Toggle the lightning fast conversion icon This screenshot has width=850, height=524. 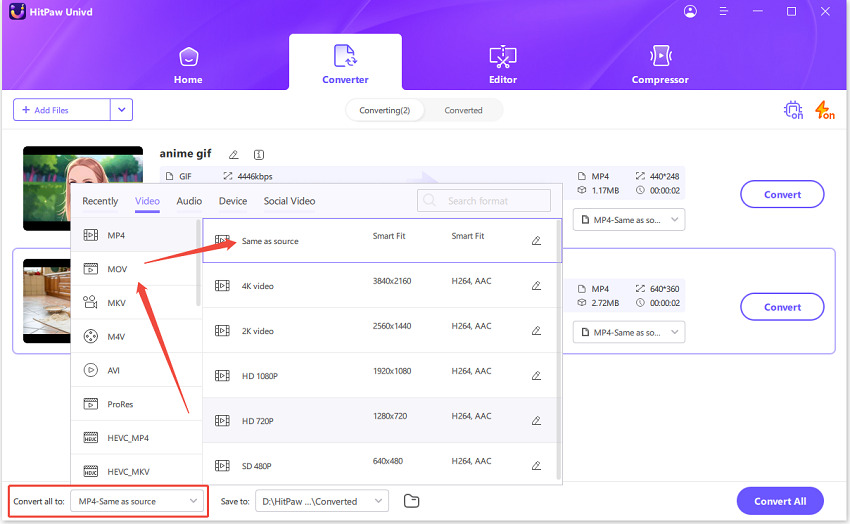(825, 110)
